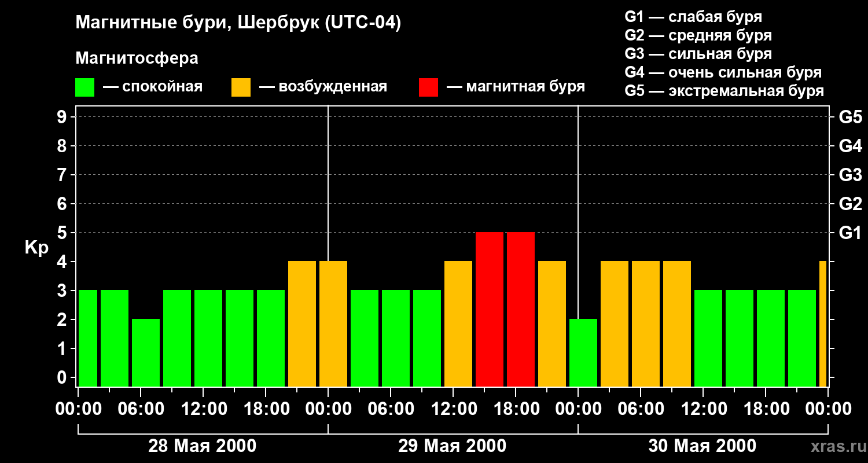Click 'G5 — экстремальная буря' text
Viewport: 868px width, 463px height.
[724, 91]
